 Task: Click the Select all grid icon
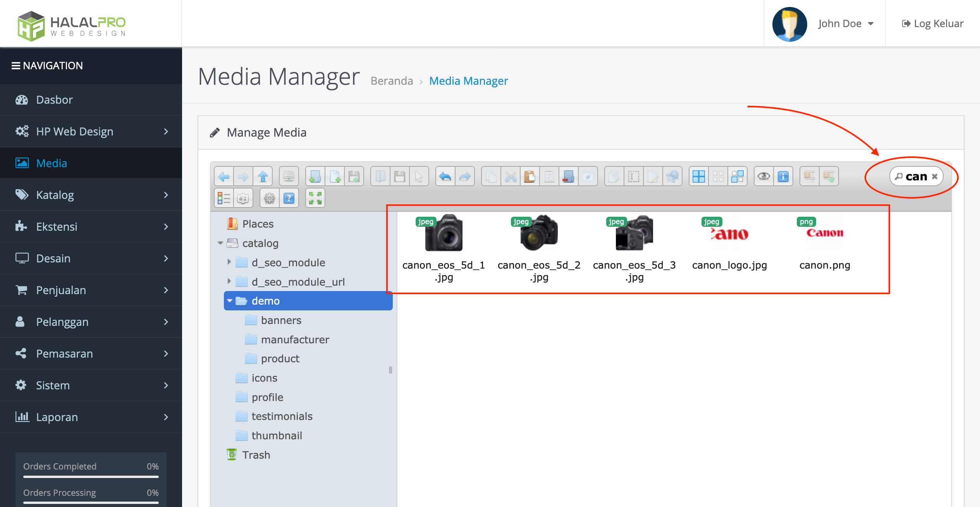click(x=699, y=177)
